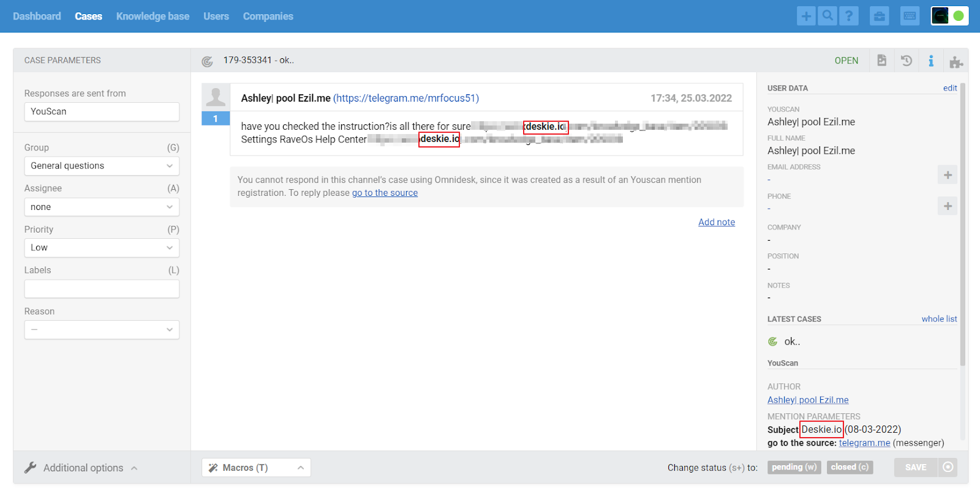Open the user avatar status menu
Image resolution: width=980 pixels, height=494 pixels.
(x=950, y=16)
